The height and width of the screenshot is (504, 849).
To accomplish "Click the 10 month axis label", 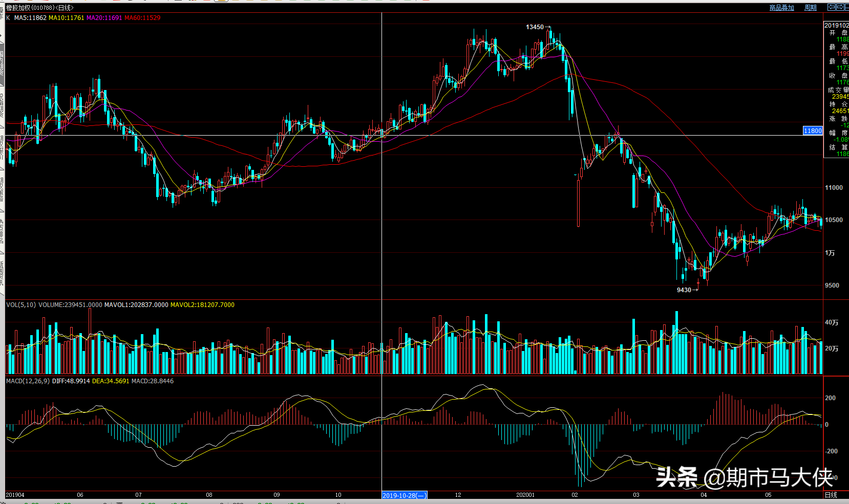I will click(x=338, y=495).
